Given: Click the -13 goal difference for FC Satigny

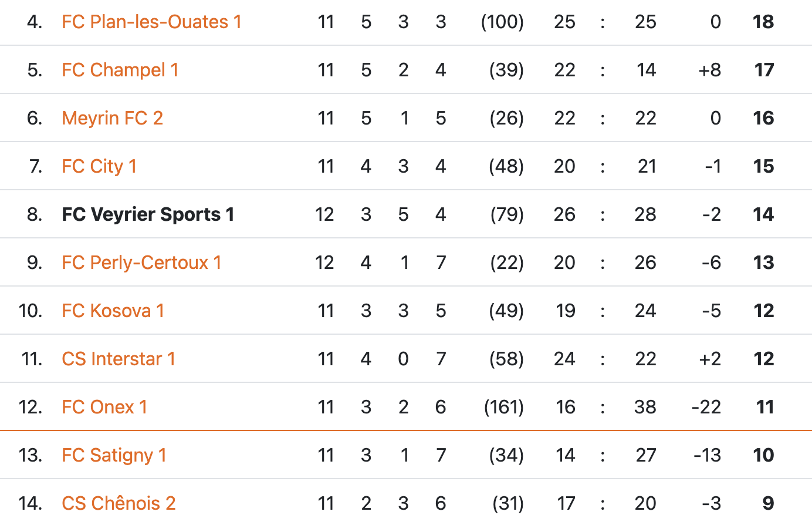Looking at the screenshot, I should pos(707,456).
